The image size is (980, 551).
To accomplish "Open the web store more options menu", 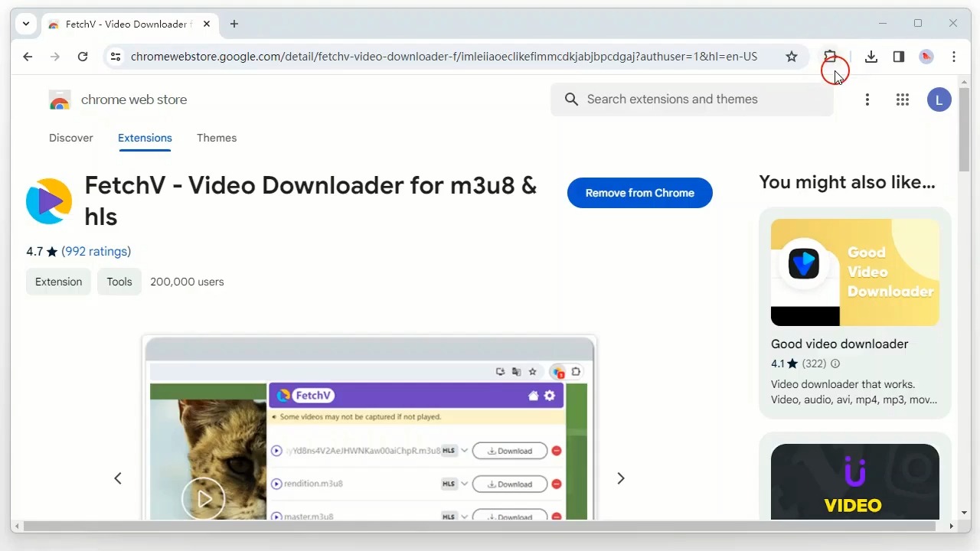I will 867,99.
